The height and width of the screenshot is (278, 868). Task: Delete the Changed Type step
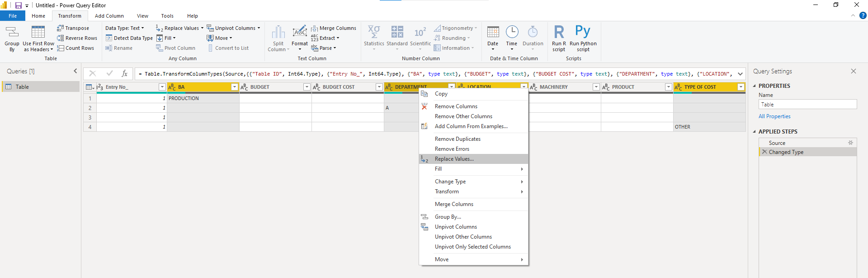pyautogui.click(x=764, y=152)
